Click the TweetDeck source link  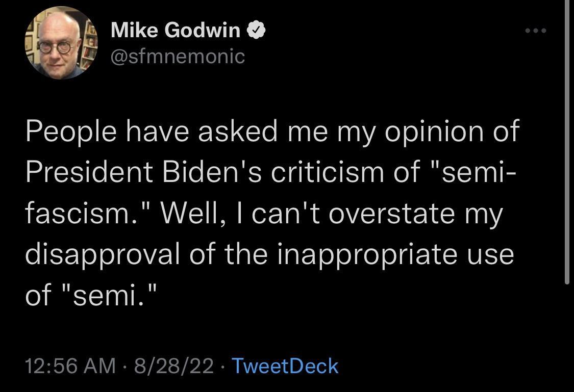(284, 365)
